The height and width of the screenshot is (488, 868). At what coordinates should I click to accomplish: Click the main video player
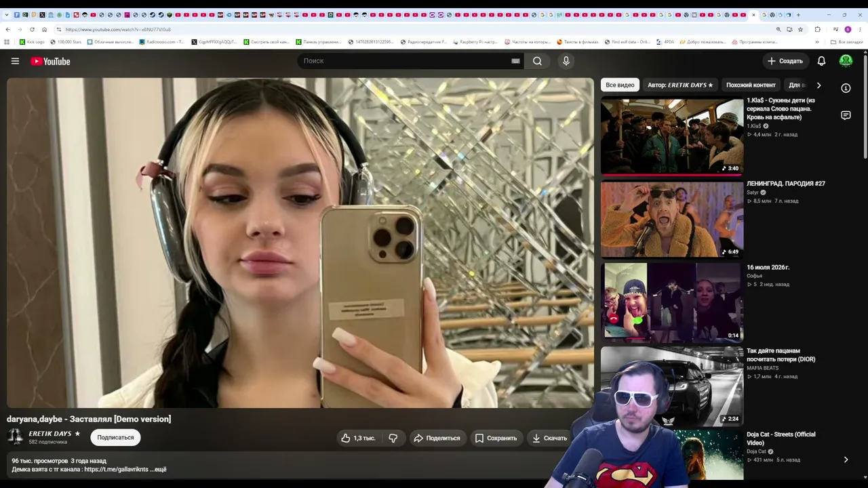click(300, 243)
